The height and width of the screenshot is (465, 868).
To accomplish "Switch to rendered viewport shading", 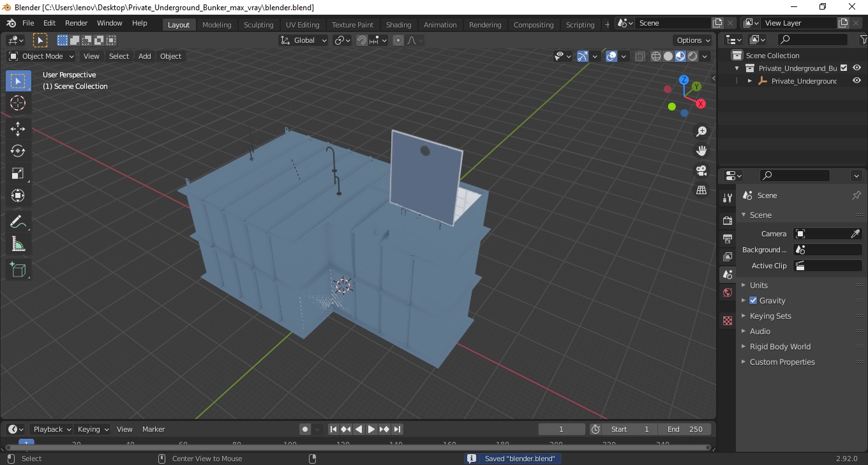I will click(692, 56).
